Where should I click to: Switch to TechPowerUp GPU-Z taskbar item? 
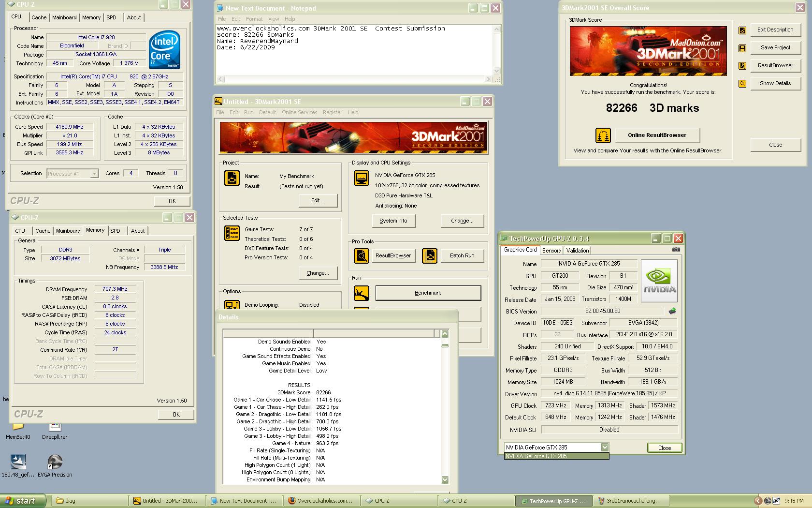554,501
